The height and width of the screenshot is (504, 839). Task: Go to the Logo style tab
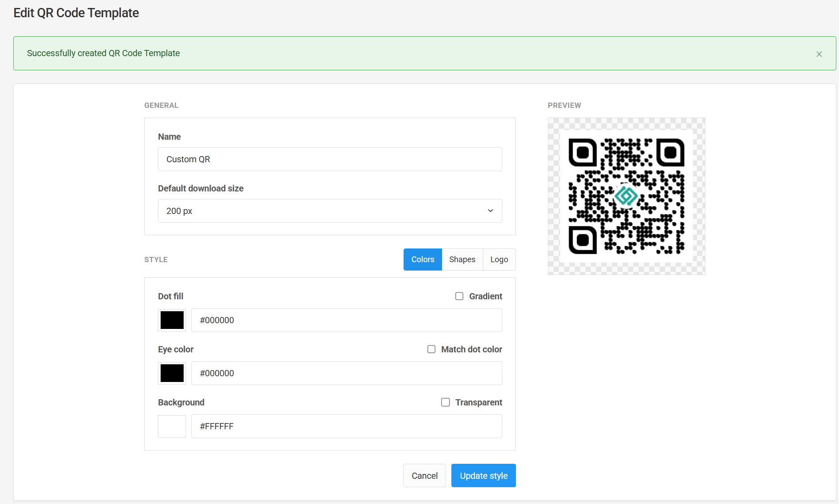tap(499, 260)
